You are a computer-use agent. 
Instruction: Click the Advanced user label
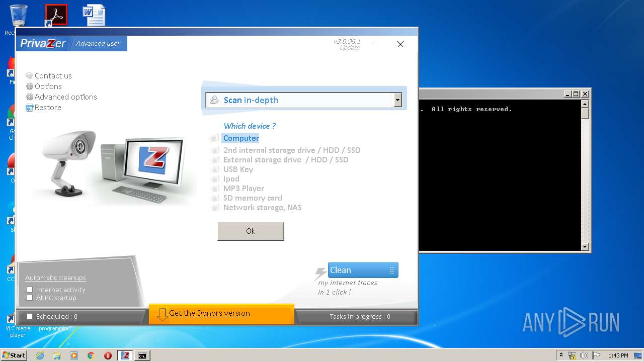click(98, 44)
